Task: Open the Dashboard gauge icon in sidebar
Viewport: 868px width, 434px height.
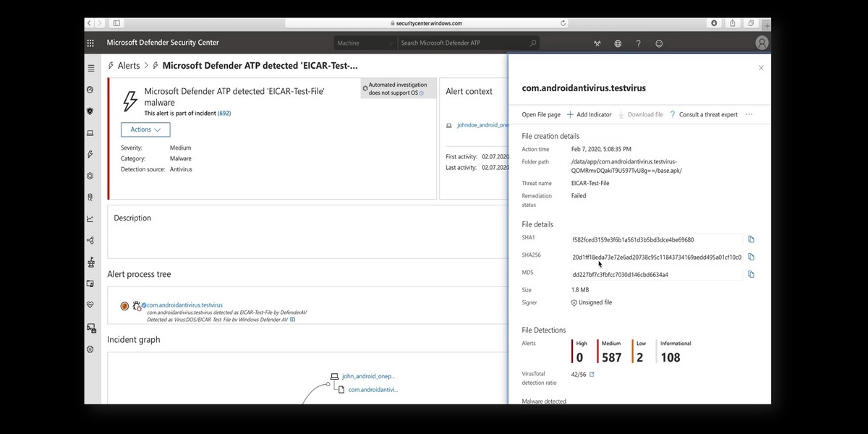Action: click(90, 90)
